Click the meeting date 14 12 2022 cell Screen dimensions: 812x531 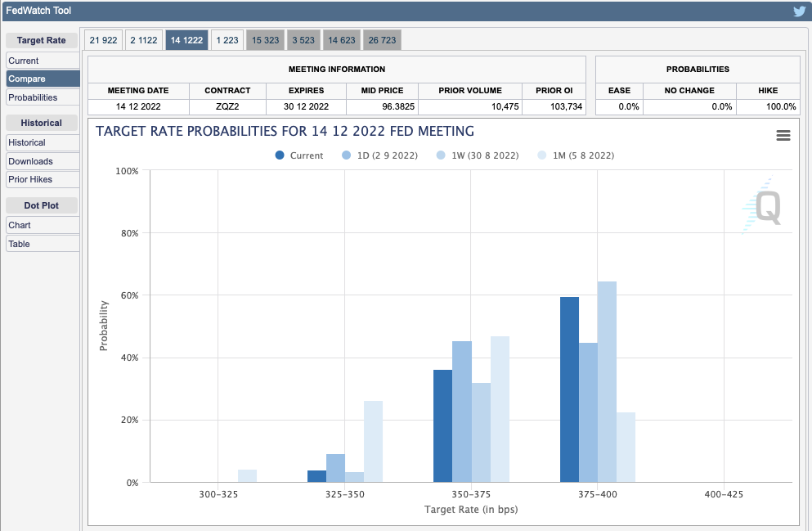click(138, 106)
